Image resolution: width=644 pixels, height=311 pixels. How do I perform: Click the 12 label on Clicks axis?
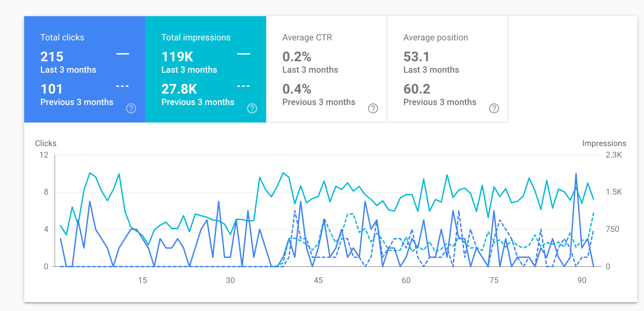pos(44,155)
